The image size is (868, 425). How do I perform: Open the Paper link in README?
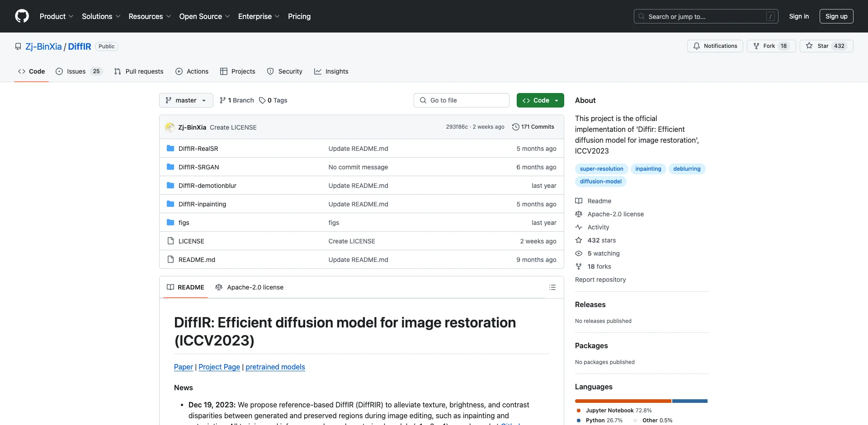(x=184, y=367)
